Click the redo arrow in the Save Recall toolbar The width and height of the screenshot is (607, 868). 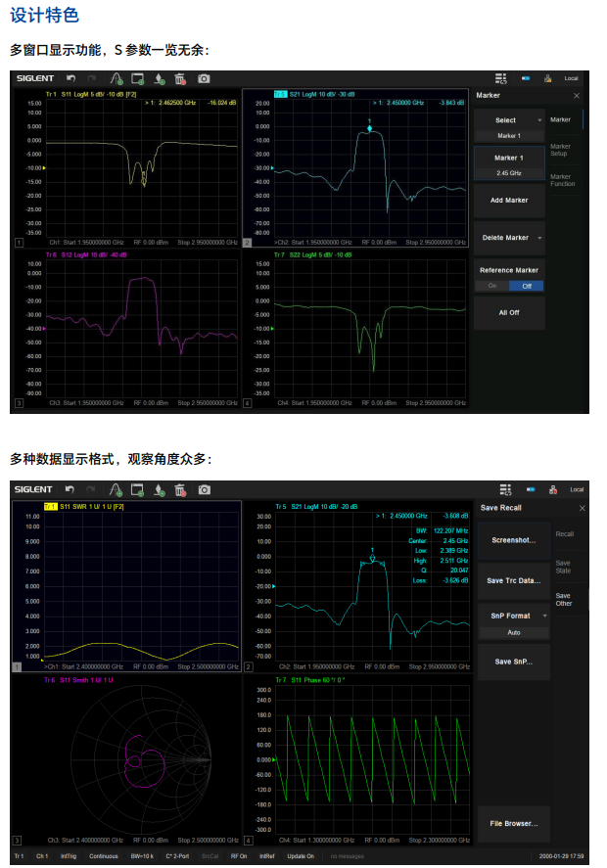tap(92, 488)
